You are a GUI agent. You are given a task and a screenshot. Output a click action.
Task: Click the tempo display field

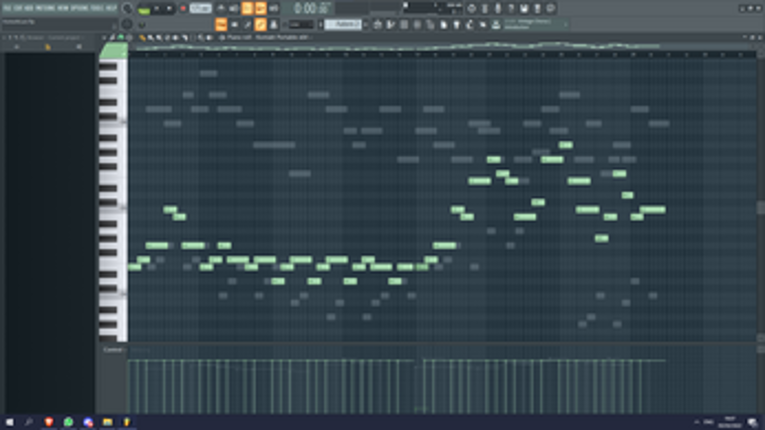[x=200, y=8]
